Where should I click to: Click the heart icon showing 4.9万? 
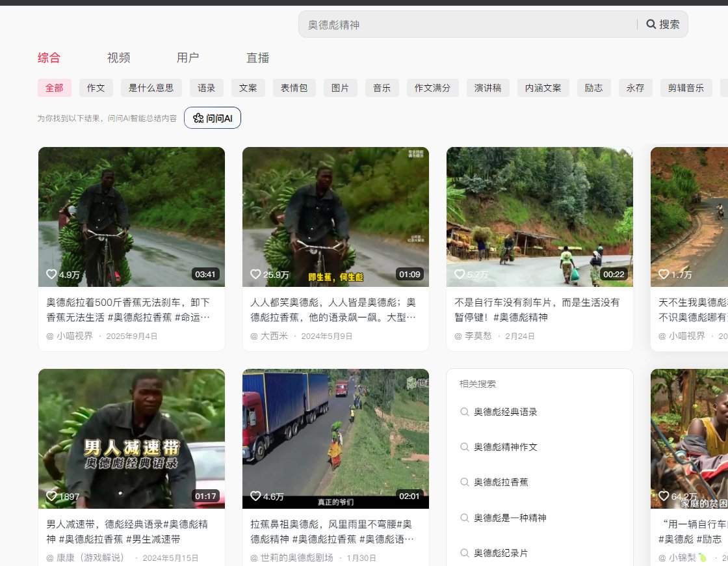(x=51, y=274)
